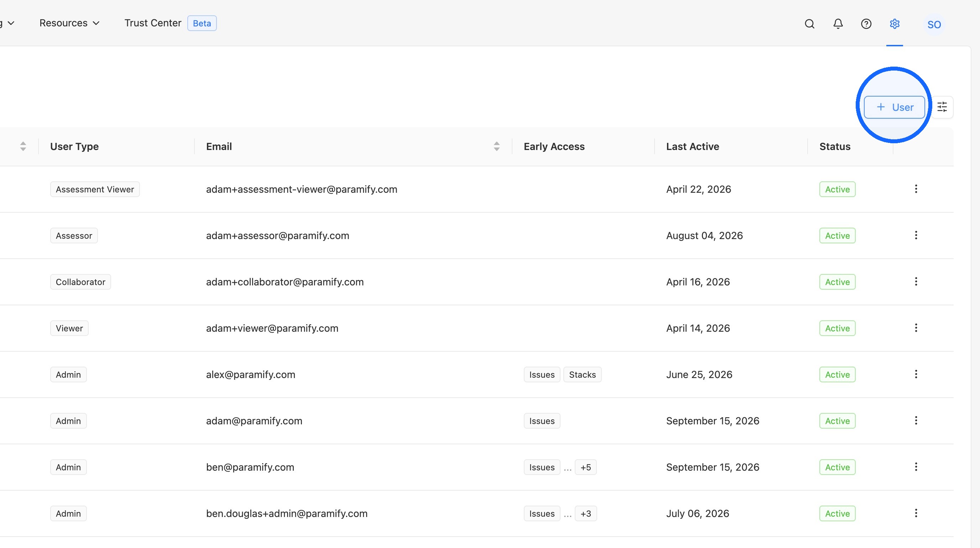Click the Active status for adam+assessor@paramify.com

point(837,236)
